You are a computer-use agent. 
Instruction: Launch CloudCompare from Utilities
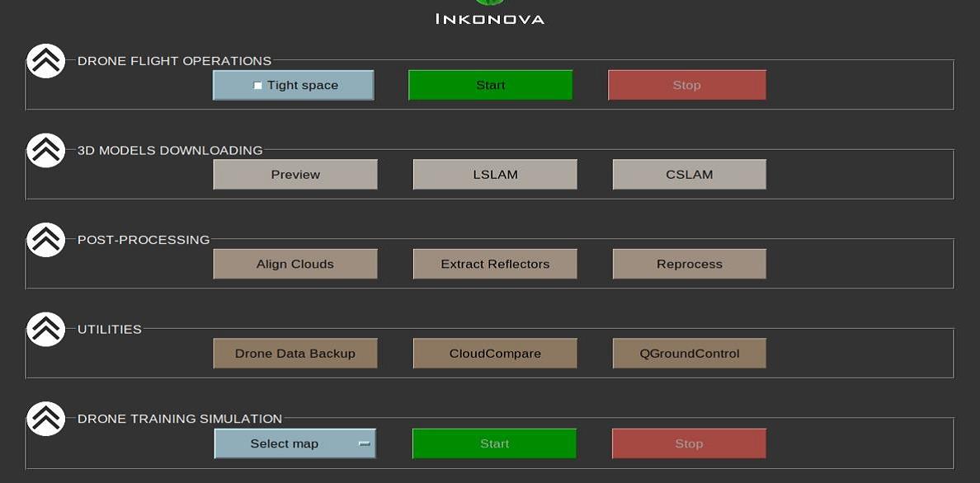[x=495, y=354]
